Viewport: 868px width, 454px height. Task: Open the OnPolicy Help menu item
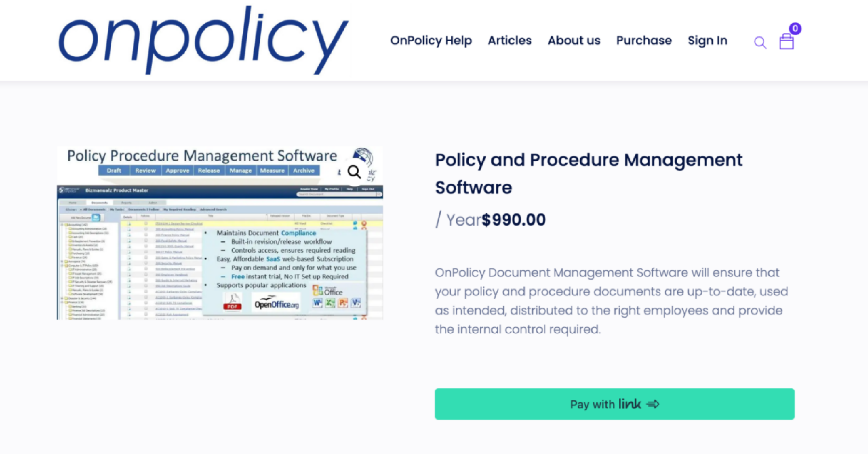click(431, 40)
